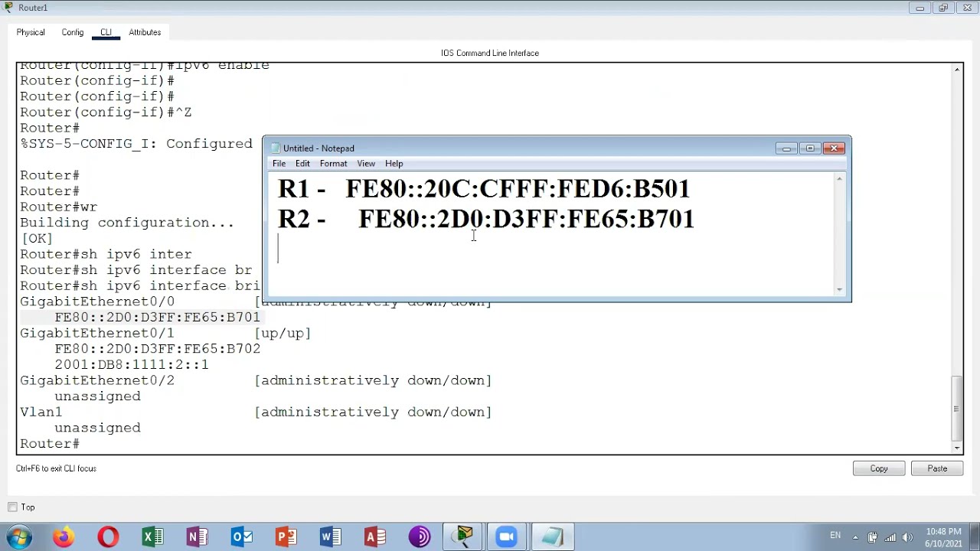The width and height of the screenshot is (980, 551).
Task: Maximize the Notepad window
Action: coord(810,148)
